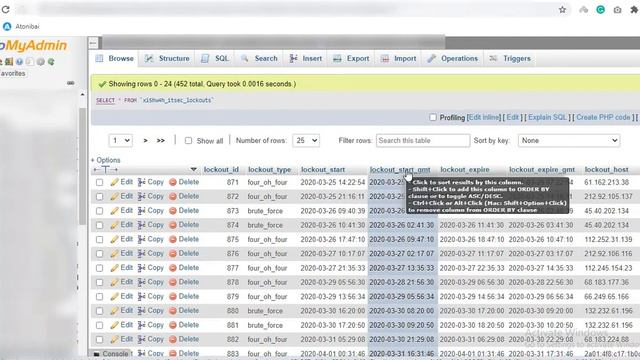The height and width of the screenshot is (360, 640).
Task: Select checkbox for row 880
Action: [100, 311]
